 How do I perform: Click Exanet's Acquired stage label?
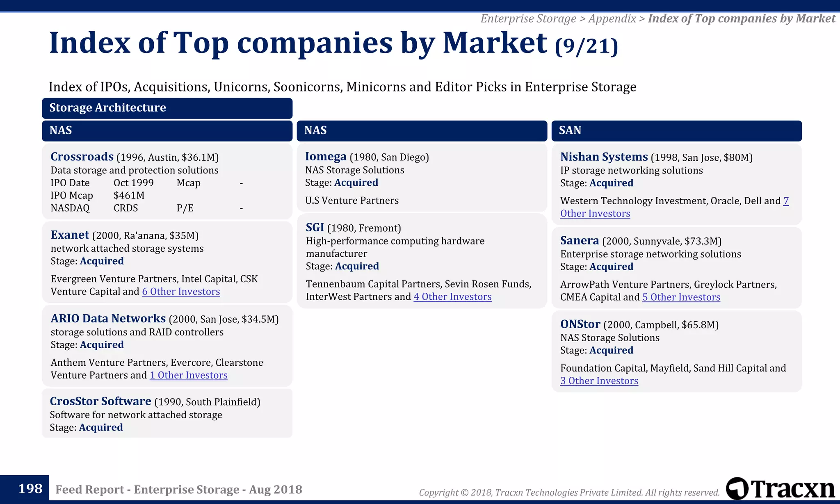click(102, 261)
